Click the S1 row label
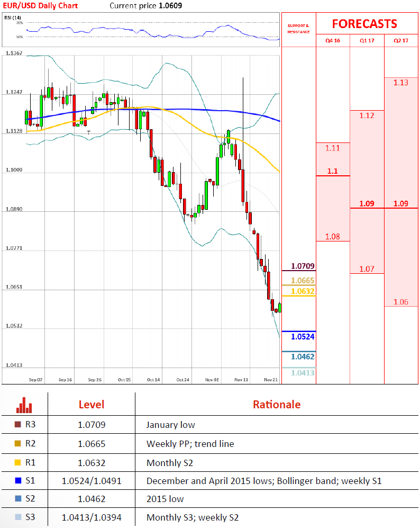Screen dimensions: 420x528 click(30, 480)
